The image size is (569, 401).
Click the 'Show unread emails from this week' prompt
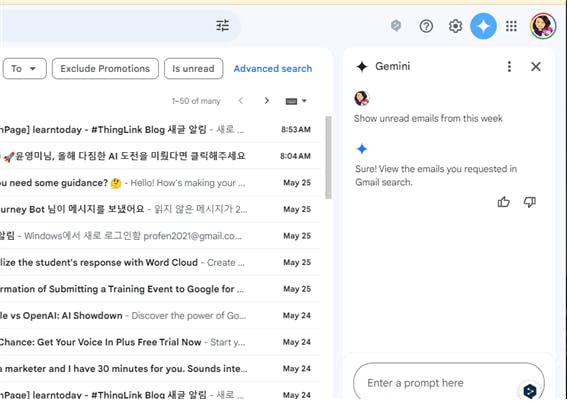click(428, 118)
